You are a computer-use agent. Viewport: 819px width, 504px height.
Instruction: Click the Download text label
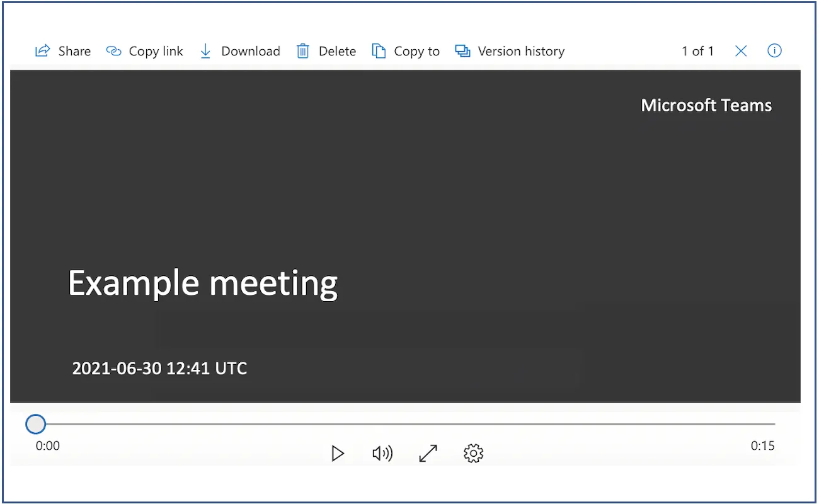(251, 51)
